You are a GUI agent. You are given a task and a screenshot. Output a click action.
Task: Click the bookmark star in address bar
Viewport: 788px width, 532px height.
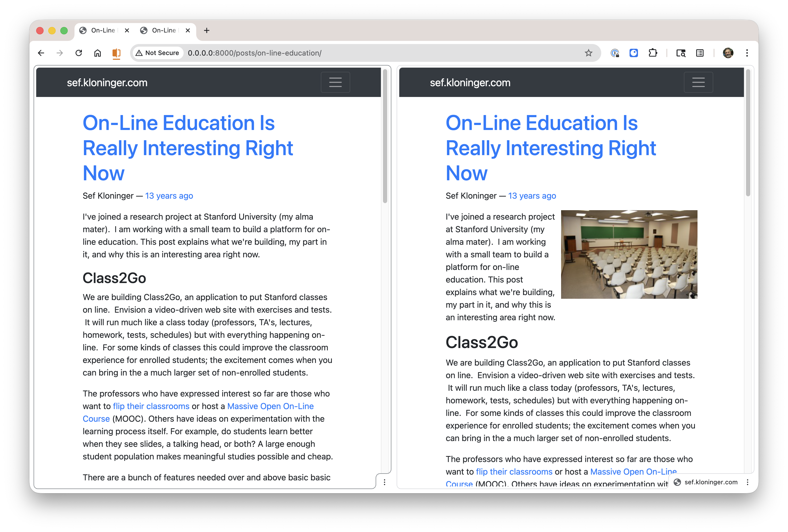coord(588,53)
